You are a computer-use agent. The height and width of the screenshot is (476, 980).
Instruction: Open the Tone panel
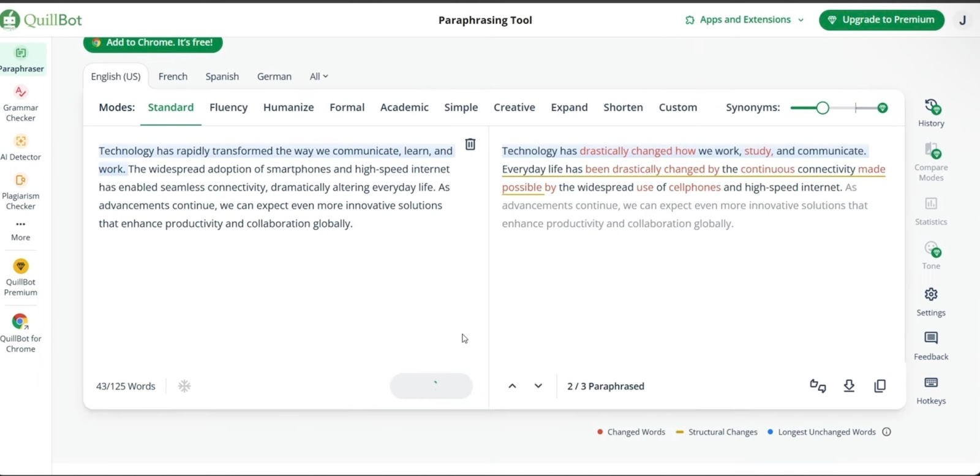point(932,255)
